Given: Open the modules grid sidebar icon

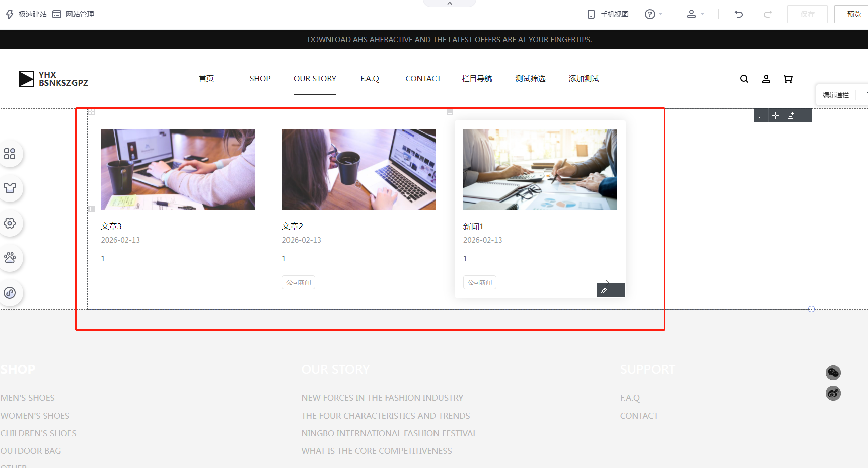Looking at the screenshot, I should (x=10, y=154).
